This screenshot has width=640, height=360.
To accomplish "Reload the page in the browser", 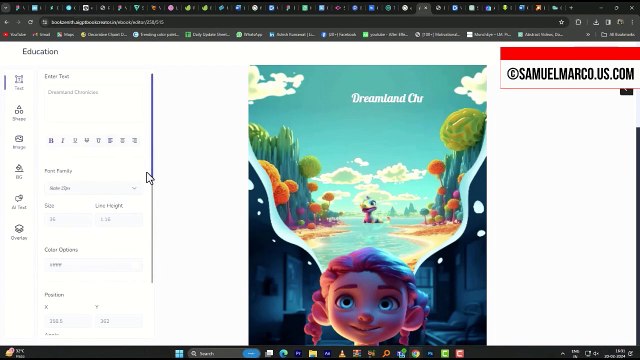I will click(x=30, y=22).
